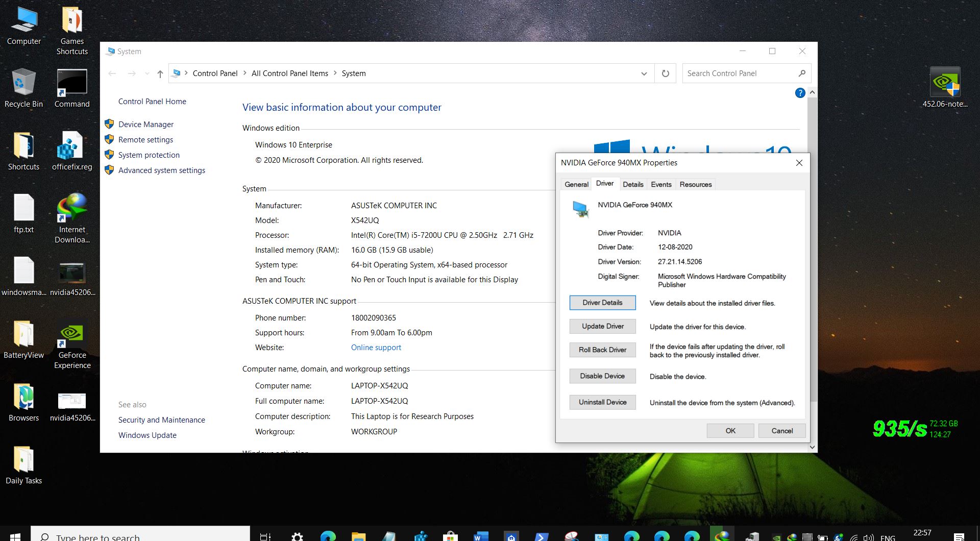Open Device Manager link
The width and height of the screenshot is (980, 541).
point(146,124)
